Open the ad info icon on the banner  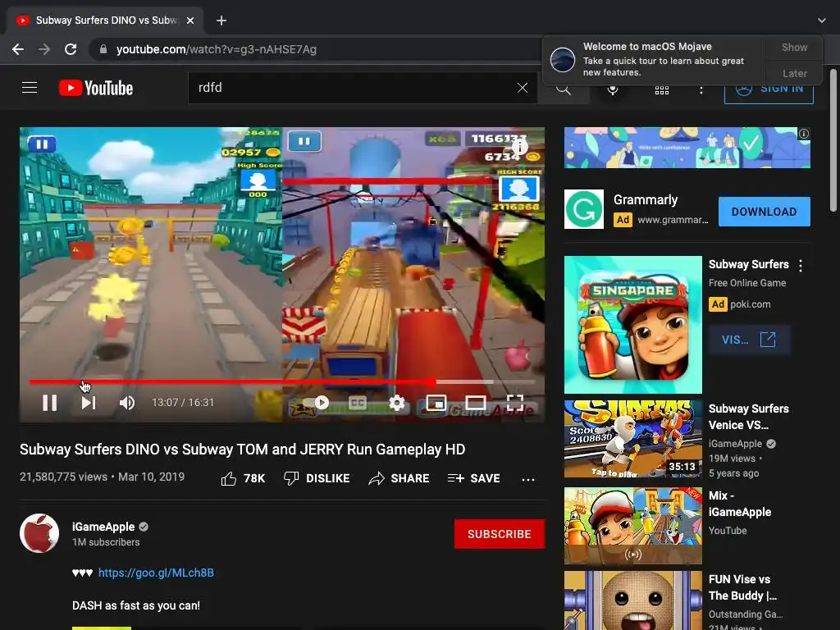pyautogui.click(x=804, y=134)
